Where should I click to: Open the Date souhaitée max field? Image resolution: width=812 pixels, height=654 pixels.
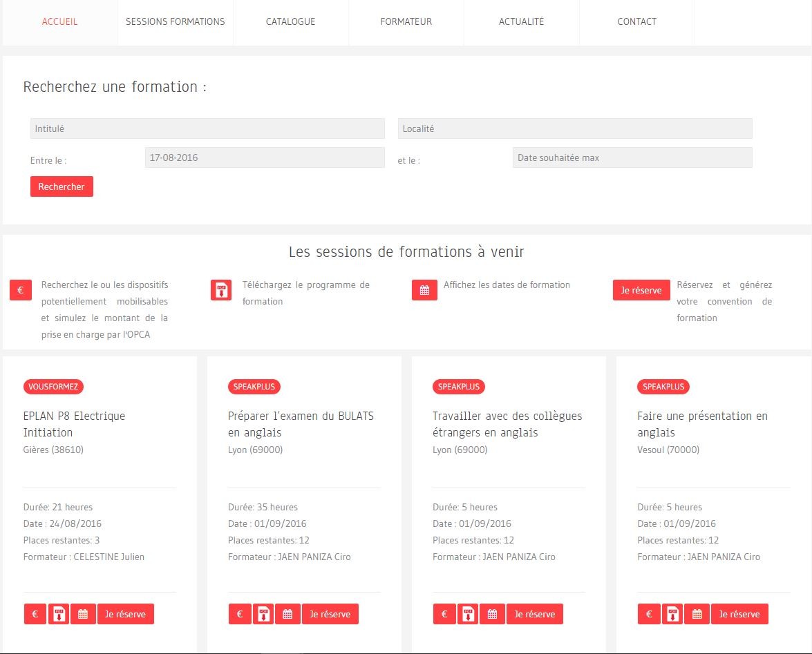pyautogui.click(x=632, y=157)
